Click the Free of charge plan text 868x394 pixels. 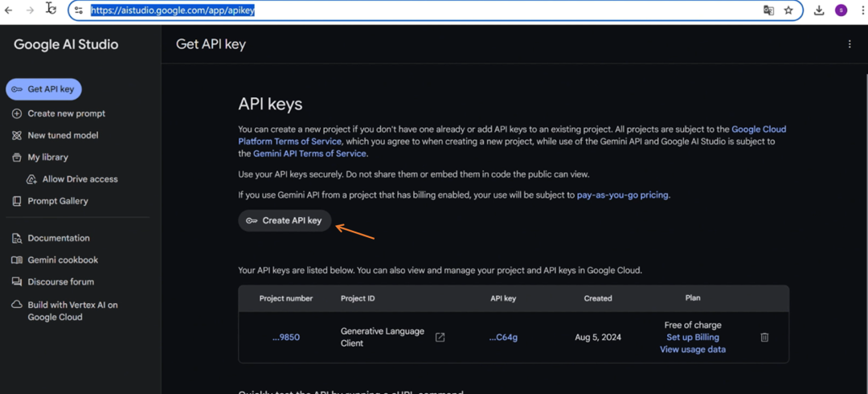pyautogui.click(x=693, y=326)
